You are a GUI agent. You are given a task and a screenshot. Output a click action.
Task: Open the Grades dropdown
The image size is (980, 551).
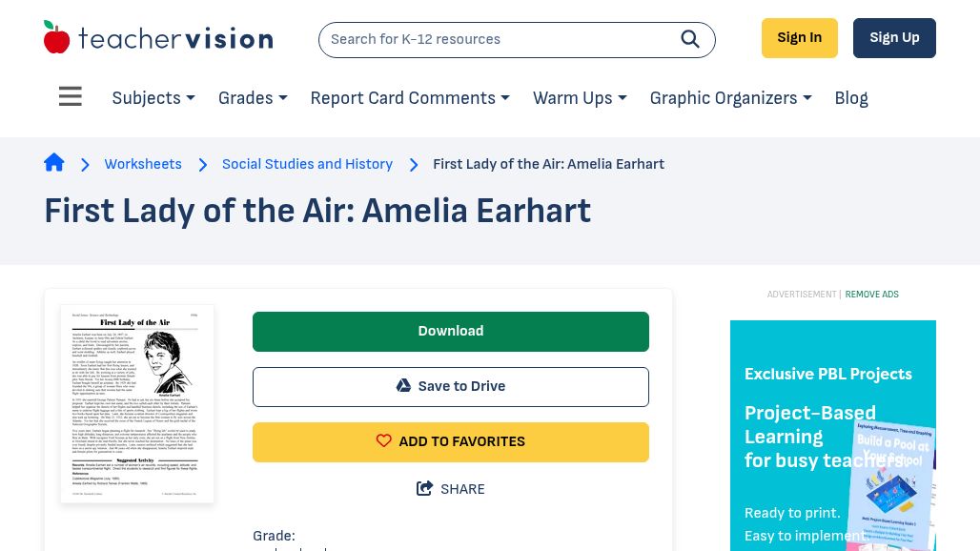(252, 98)
